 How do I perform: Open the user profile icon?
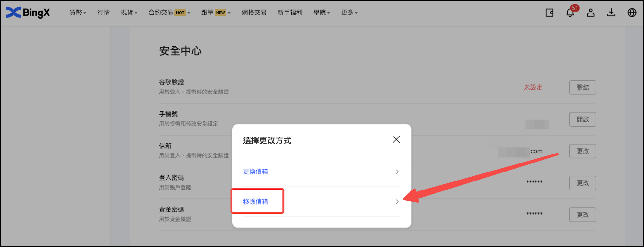(590, 13)
